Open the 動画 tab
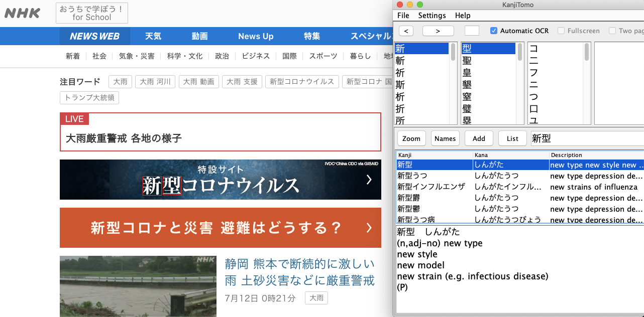644x317 pixels. (x=199, y=36)
